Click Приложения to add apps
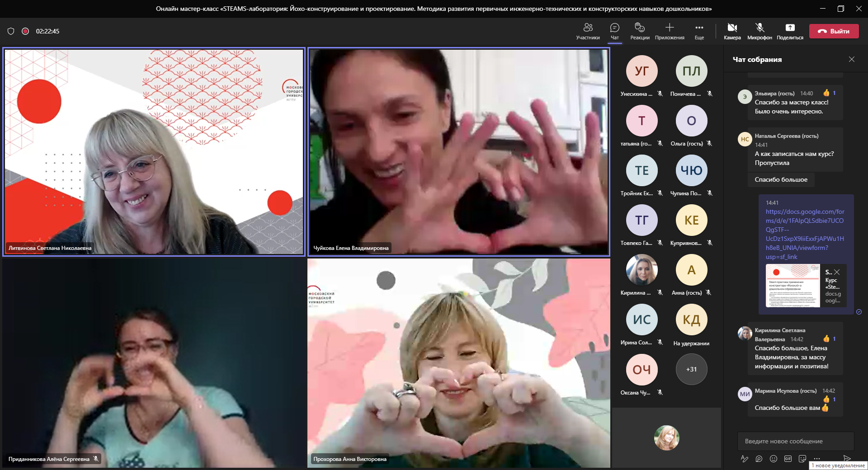This screenshot has height=470, width=868. pyautogui.click(x=670, y=31)
